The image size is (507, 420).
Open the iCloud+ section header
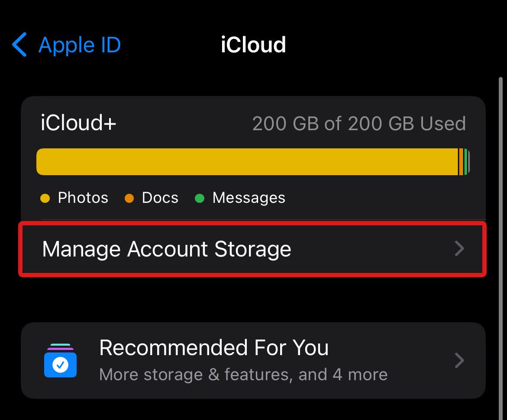78,123
